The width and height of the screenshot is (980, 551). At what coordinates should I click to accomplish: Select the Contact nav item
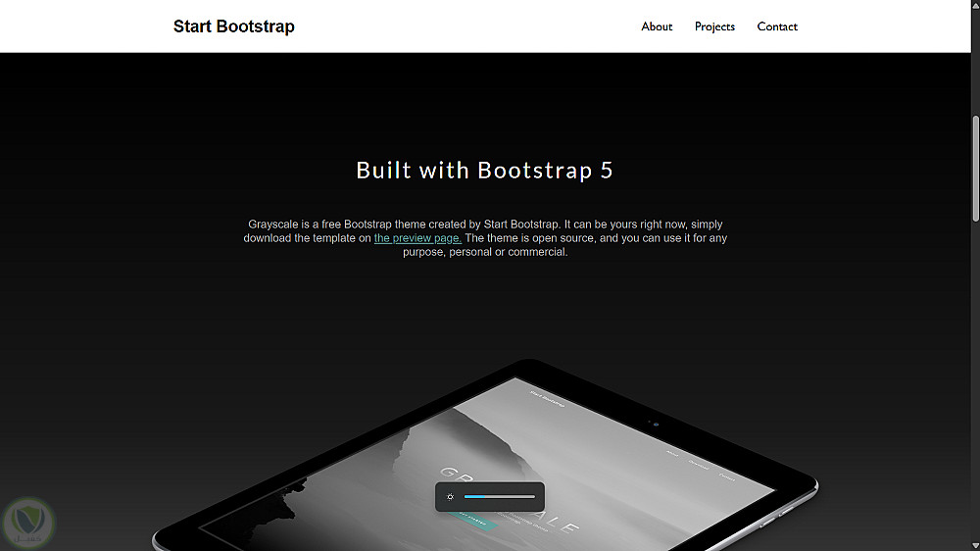[x=777, y=26]
